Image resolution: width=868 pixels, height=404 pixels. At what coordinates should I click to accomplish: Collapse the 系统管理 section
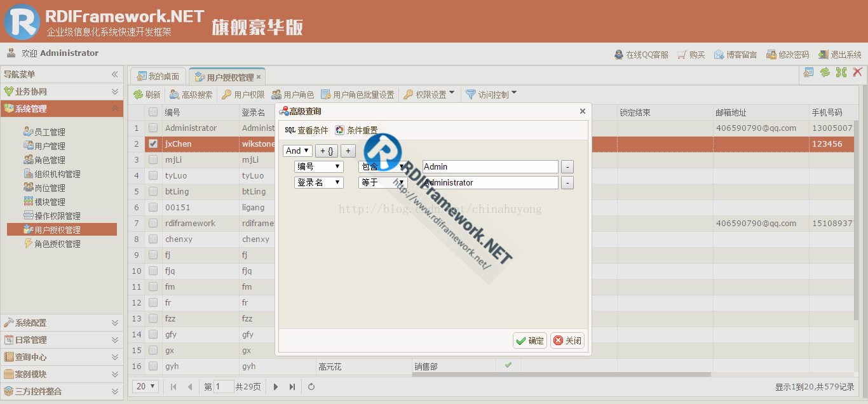click(62, 109)
